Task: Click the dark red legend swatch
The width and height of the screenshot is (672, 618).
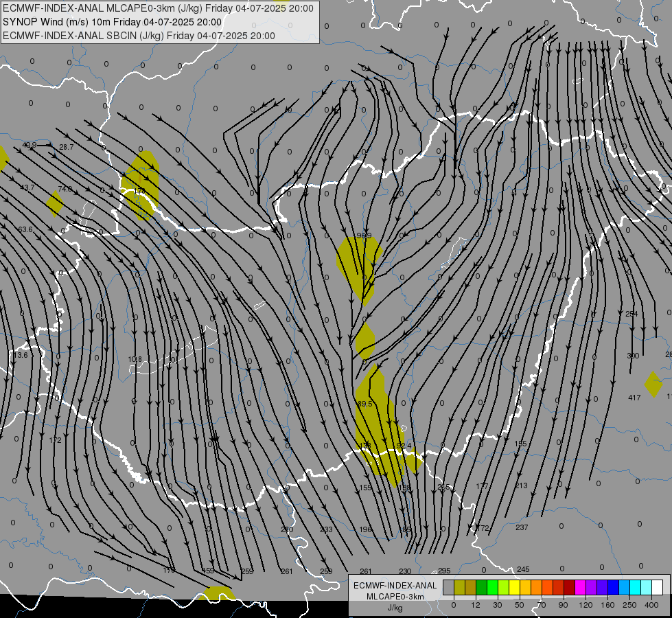Action: 569,587
